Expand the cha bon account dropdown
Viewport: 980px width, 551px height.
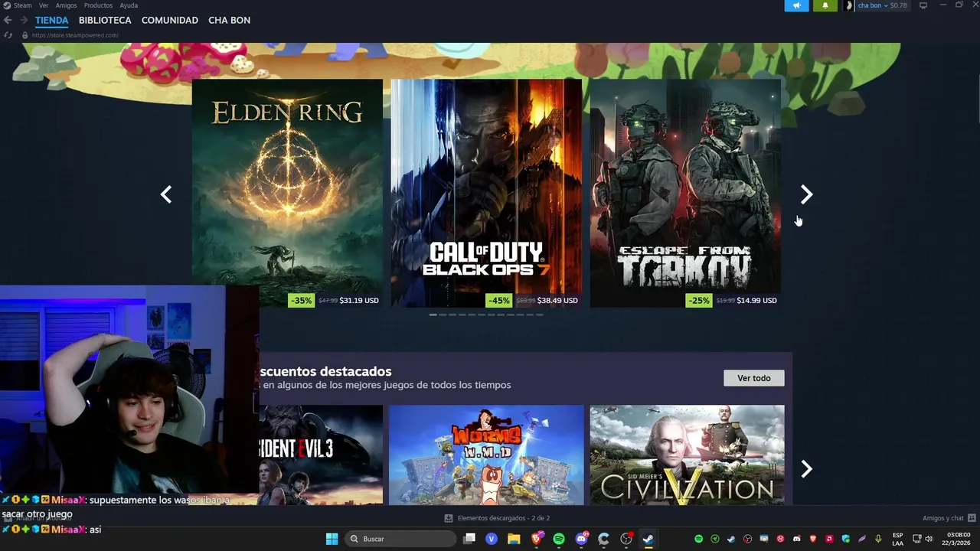pyautogui.click(x=871, y=5)
